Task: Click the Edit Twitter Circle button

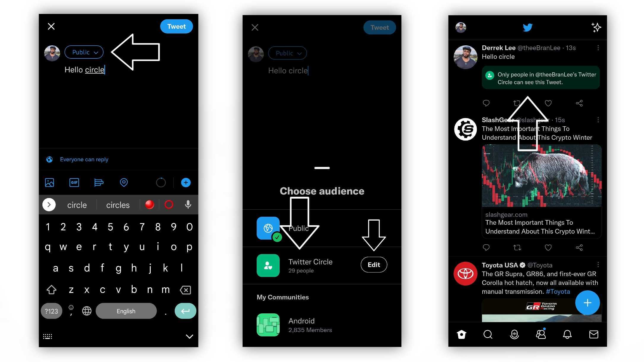Action: tap(373, 265)
